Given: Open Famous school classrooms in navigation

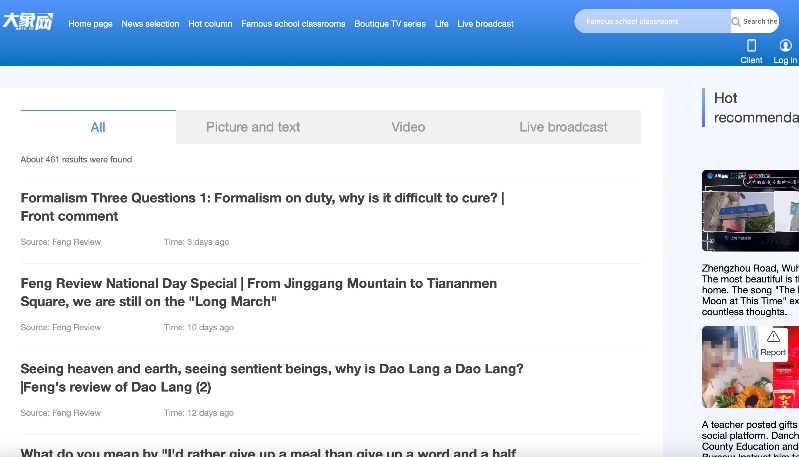Looking at the screenshot, I should point(293,24).
